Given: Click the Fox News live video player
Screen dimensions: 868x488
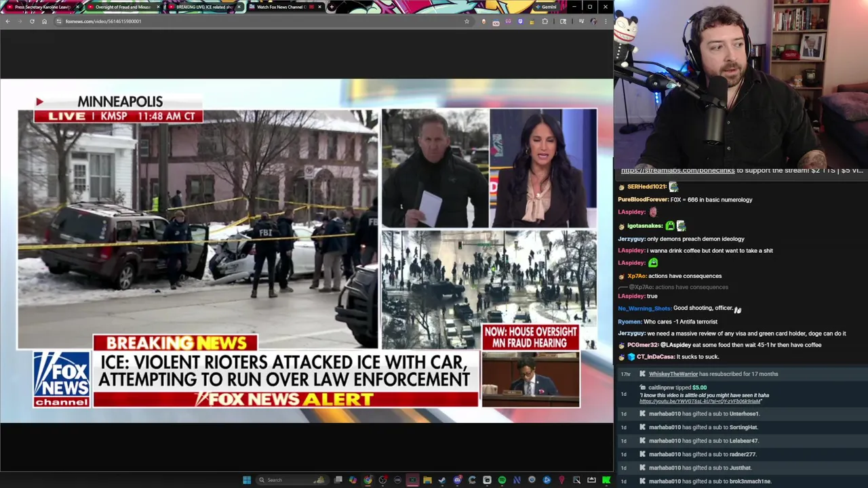Looking at the screenshot, I should coord(307,251).
